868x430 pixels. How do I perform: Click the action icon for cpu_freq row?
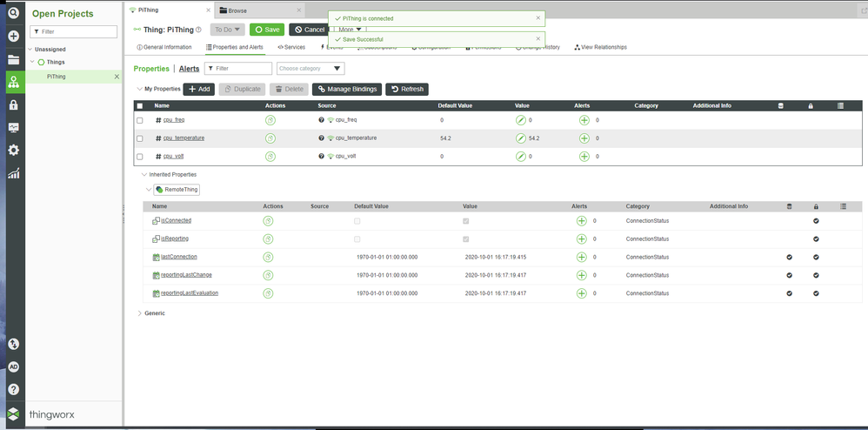[270, 120]
